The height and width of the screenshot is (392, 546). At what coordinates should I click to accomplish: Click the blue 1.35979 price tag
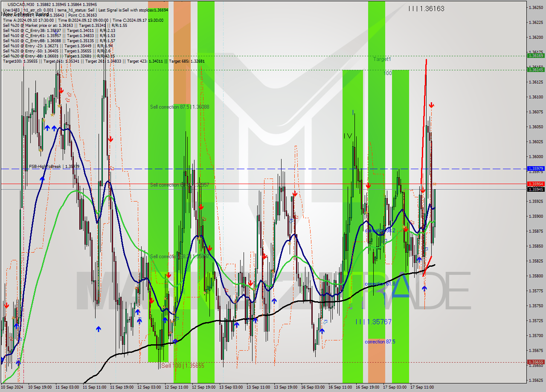click(x=536, y=169)
